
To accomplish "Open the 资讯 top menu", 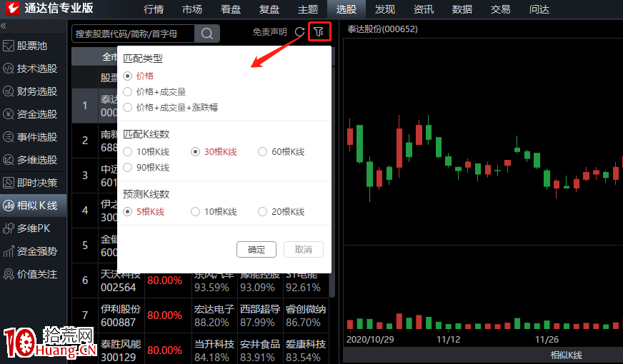I will coord(424,9).
